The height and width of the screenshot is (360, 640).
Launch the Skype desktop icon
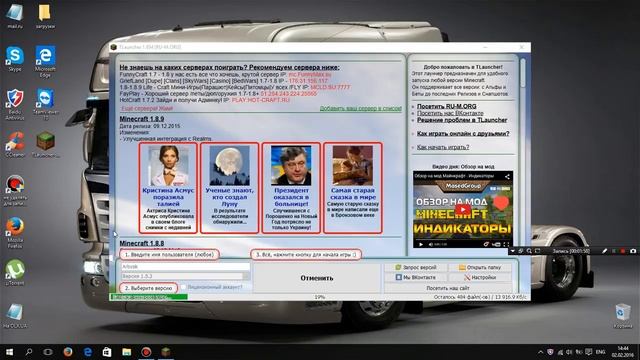[x=15, y=59]
